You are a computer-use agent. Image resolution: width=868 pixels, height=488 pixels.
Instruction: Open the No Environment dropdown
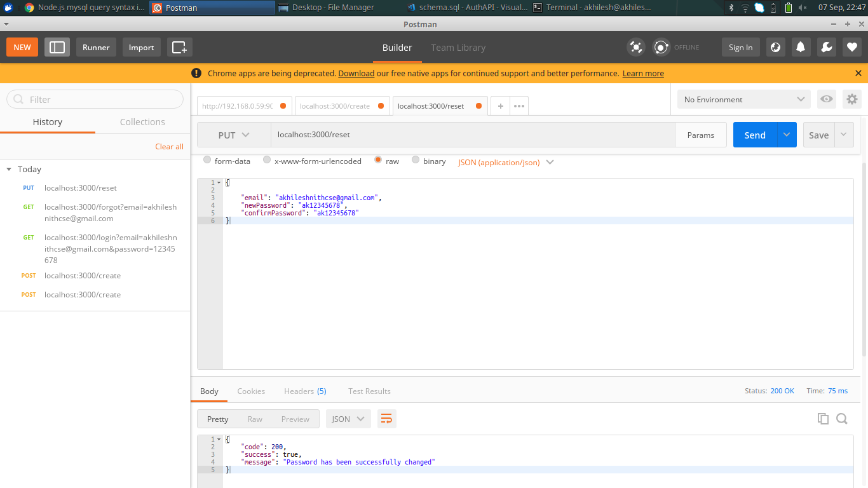pos(744,99)
